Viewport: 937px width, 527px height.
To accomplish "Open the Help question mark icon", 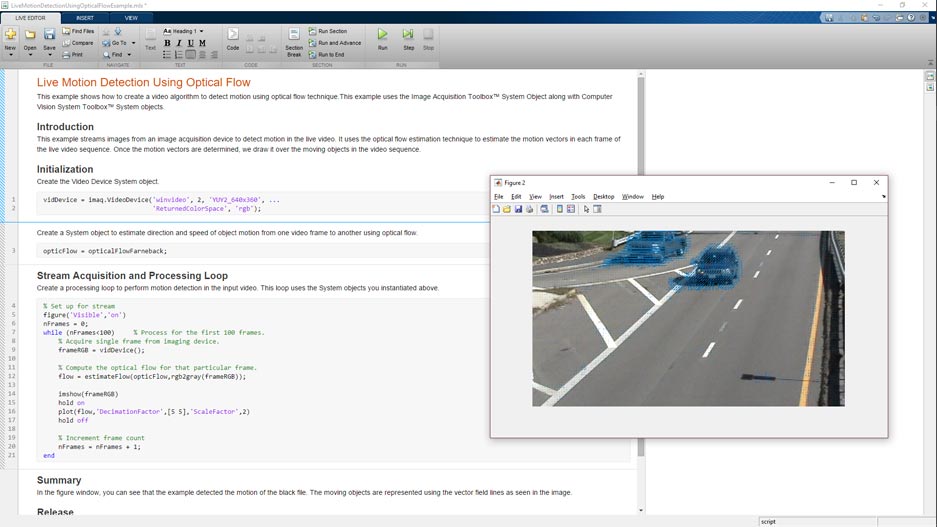I will 911,18.
